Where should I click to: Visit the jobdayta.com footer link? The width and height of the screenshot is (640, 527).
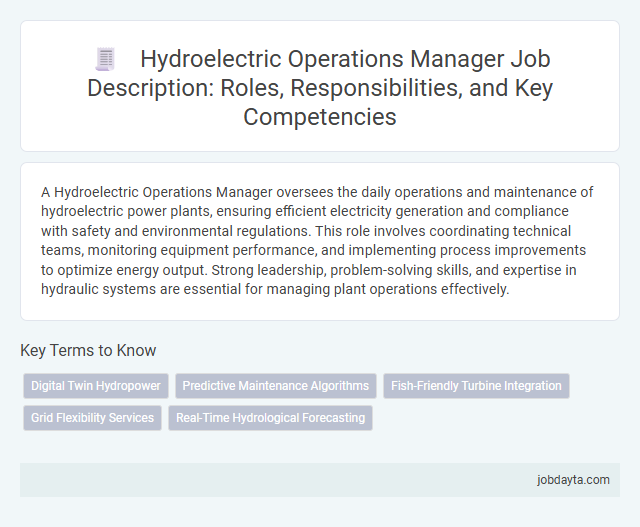point(573,480)
